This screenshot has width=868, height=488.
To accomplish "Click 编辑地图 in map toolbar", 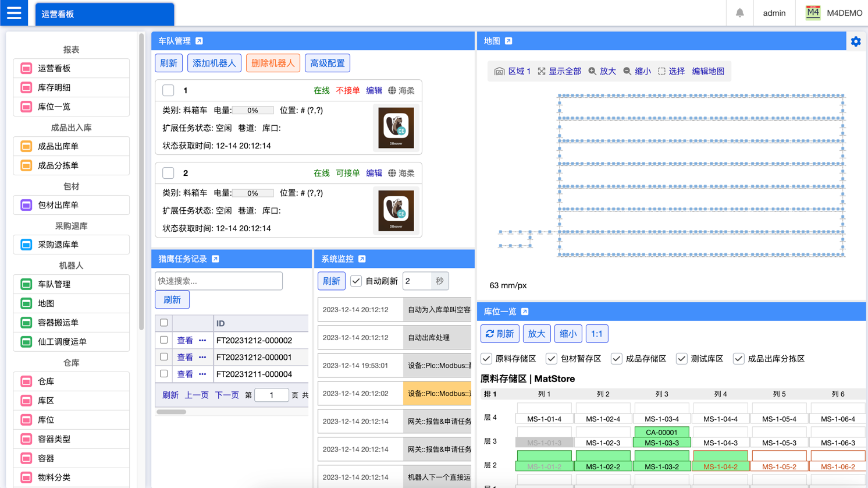I will coord(708,71).
